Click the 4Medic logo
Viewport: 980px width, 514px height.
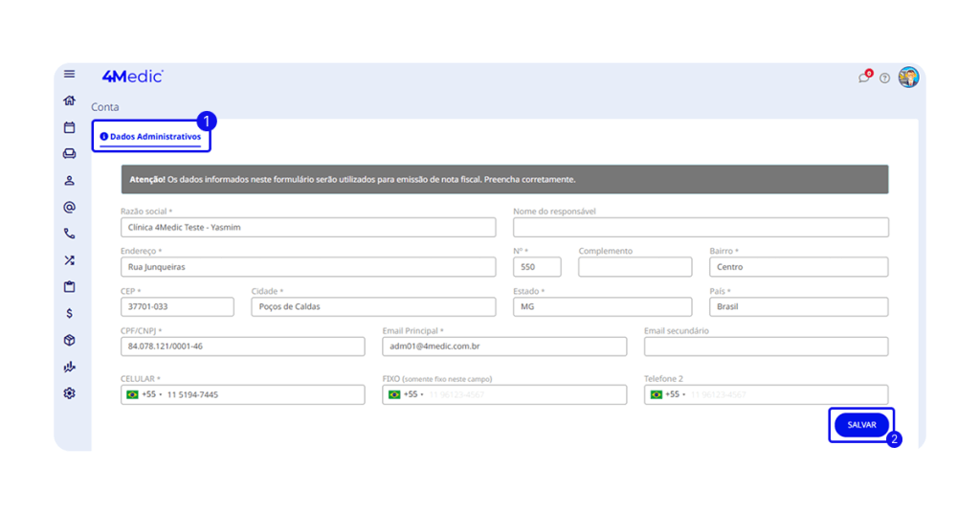(132, 77)
